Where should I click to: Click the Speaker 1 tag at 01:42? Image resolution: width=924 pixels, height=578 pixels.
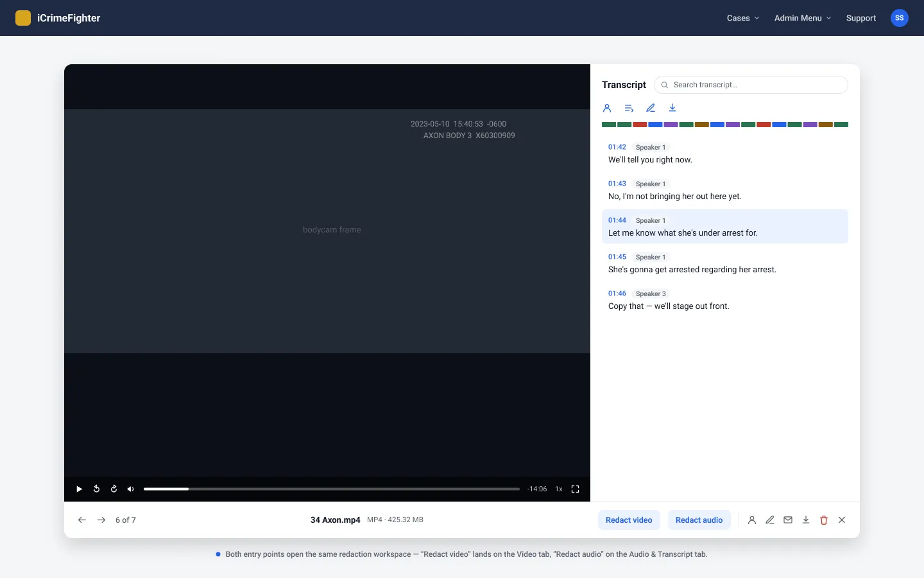click(651, 147)
